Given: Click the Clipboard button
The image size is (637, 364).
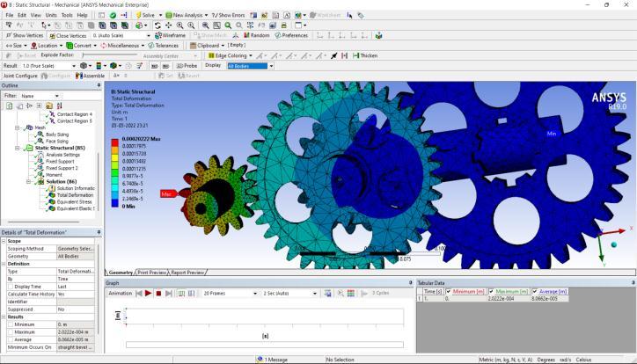Looking at the screenshot, I should pyautogui.click(x=207, y=46).
